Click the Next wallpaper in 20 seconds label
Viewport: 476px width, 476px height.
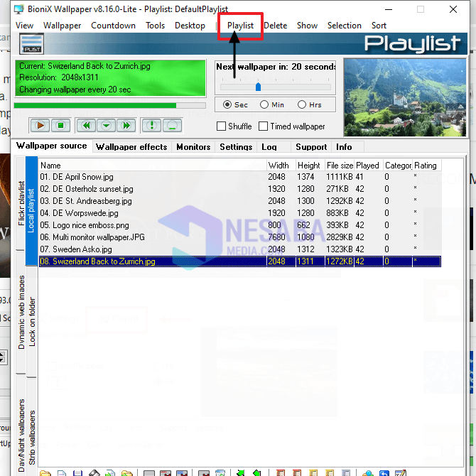[276, 67]
